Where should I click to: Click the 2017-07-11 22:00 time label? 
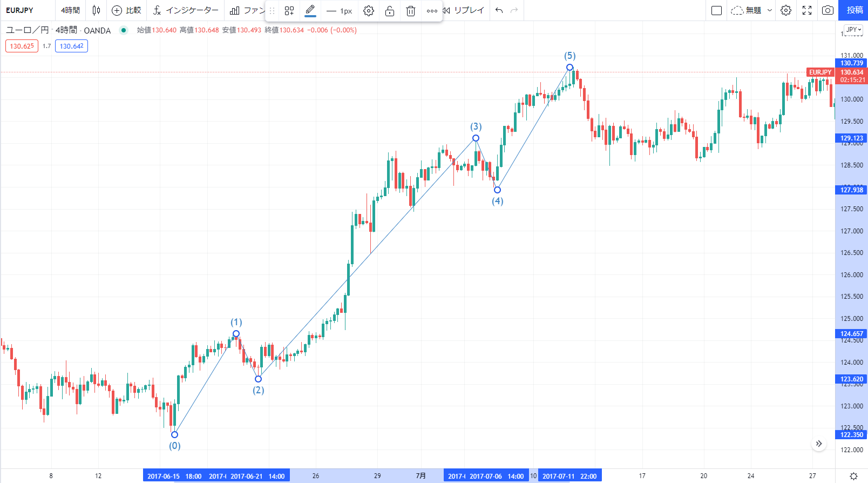pos(569,476)
